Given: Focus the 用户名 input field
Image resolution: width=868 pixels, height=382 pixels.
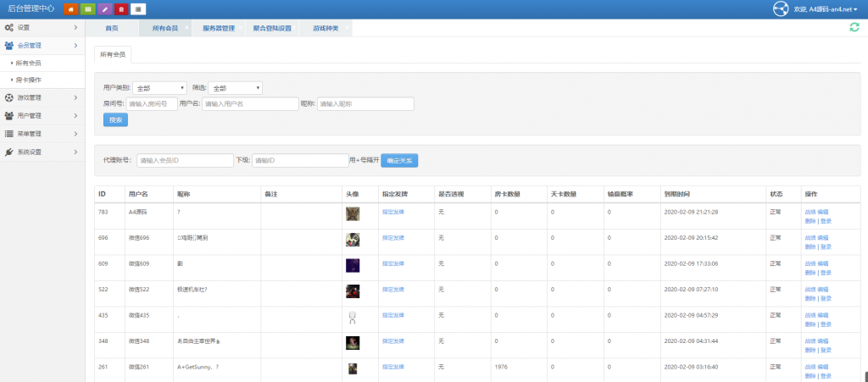Looking at the screenshot, I should point(250,104).
